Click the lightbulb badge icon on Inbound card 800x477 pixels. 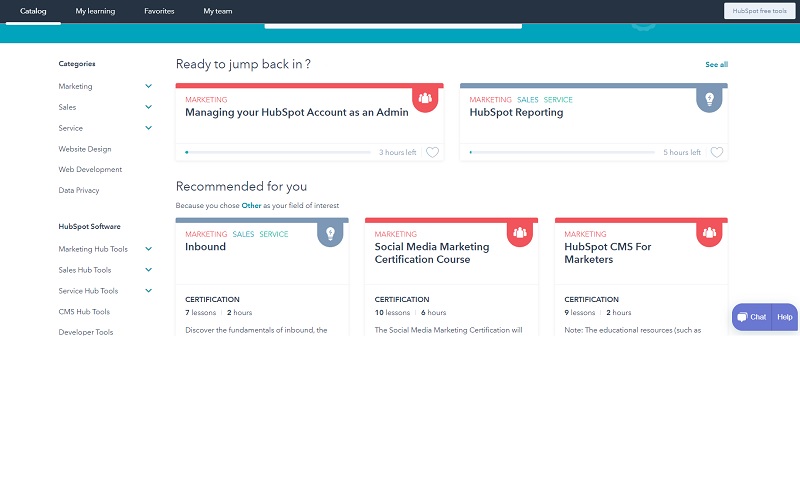point(330,233)
